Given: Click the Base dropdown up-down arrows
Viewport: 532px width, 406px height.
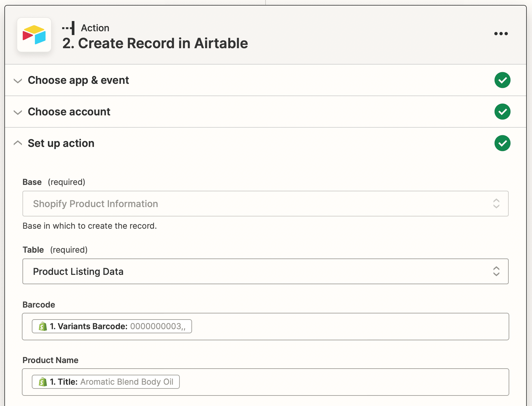Looking at the screenshot, I should click(496, 204).
